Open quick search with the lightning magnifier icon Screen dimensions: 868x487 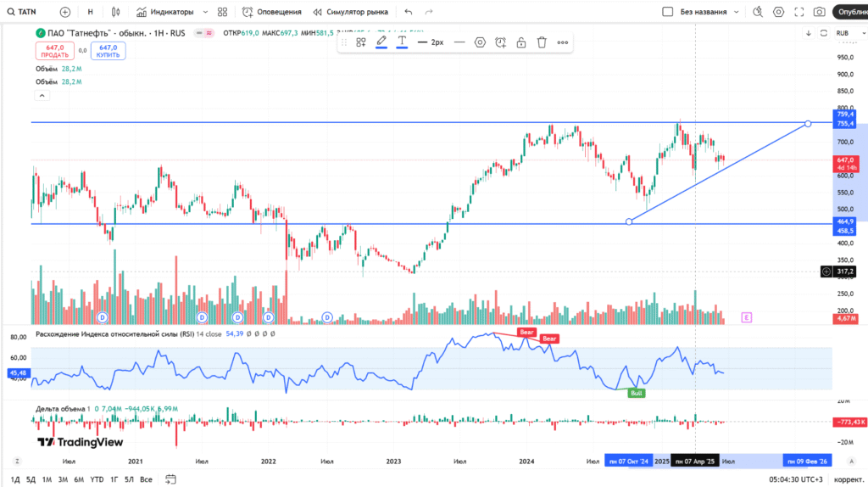pyautogui.click(x=758, y=12)
